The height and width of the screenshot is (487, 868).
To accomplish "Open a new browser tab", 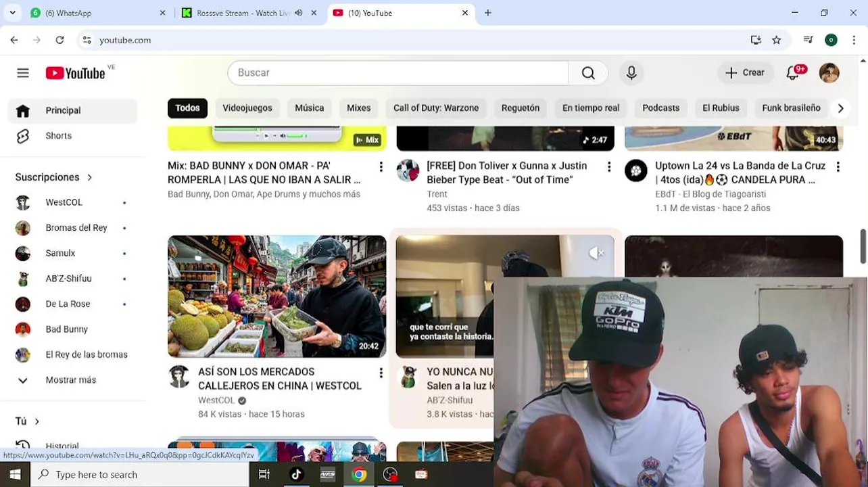I will click(x=488, y=13).
